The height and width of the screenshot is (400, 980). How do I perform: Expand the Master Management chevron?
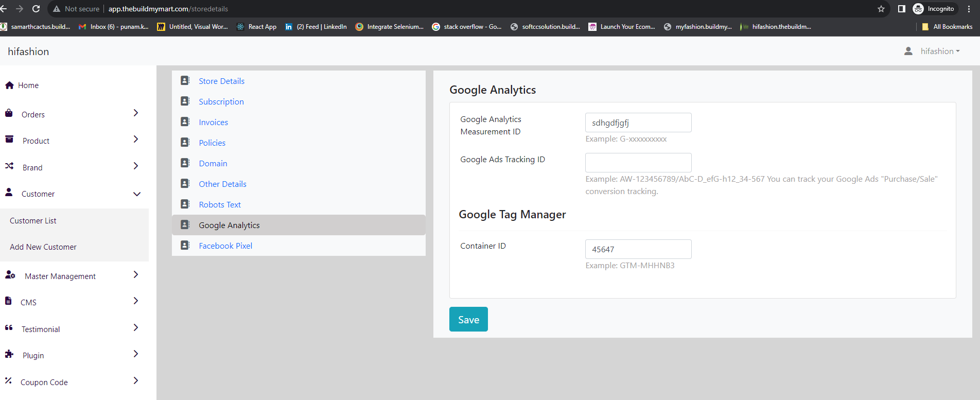tap(136, 275)
